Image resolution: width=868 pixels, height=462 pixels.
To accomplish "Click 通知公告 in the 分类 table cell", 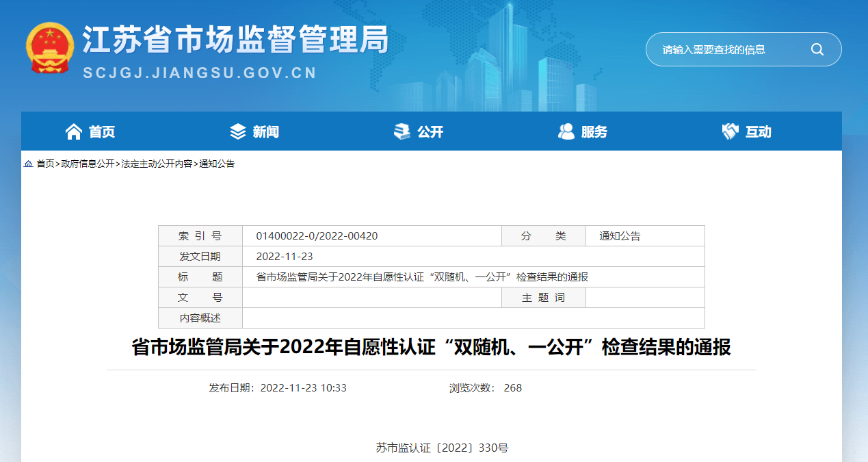I will [620, 236].
